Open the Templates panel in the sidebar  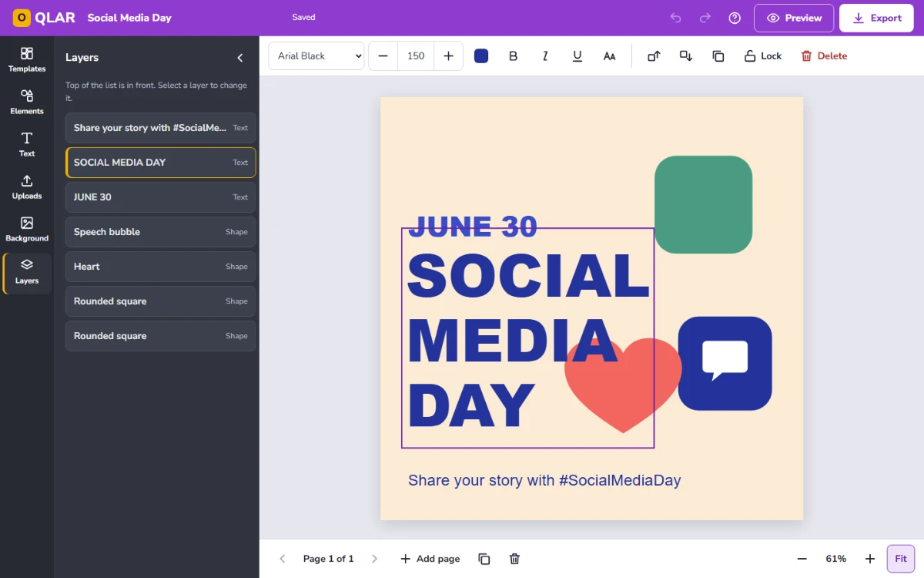tap(27, 60)
